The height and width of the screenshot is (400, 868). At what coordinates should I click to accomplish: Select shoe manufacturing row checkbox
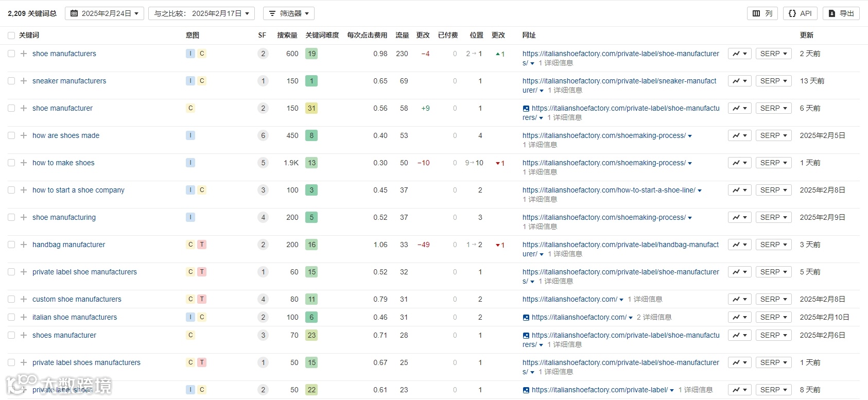tap(11, 217)
